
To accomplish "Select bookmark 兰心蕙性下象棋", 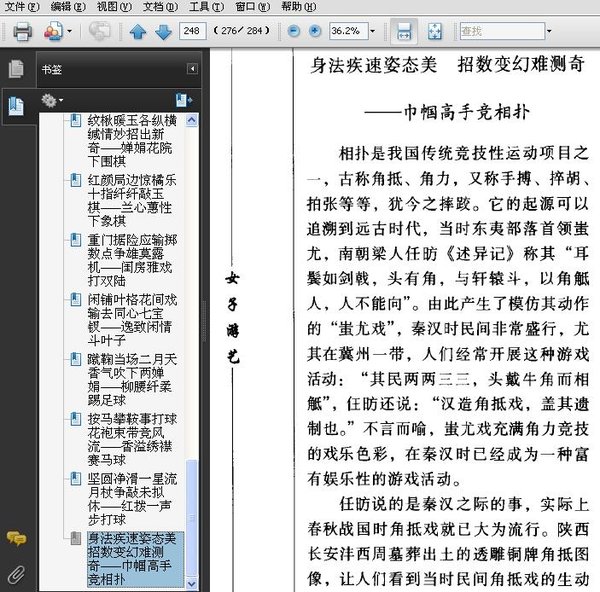I will click(x=132, y=200).
